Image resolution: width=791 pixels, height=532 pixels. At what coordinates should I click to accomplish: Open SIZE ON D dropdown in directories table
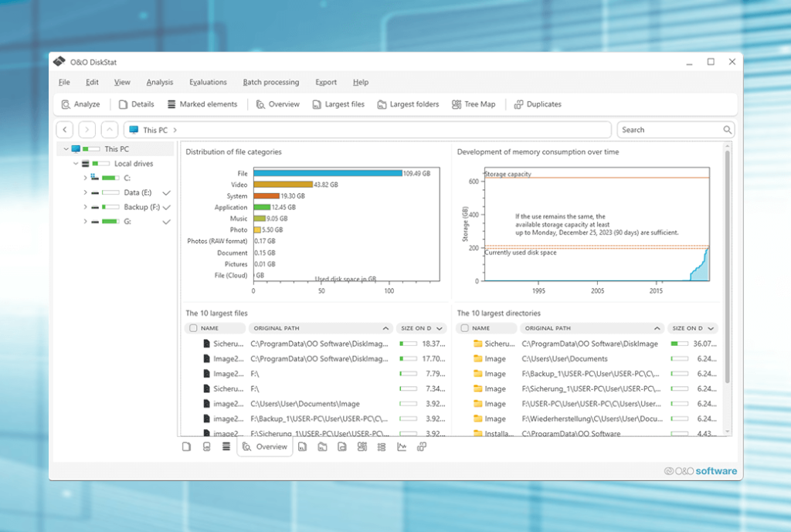(711, 328)
